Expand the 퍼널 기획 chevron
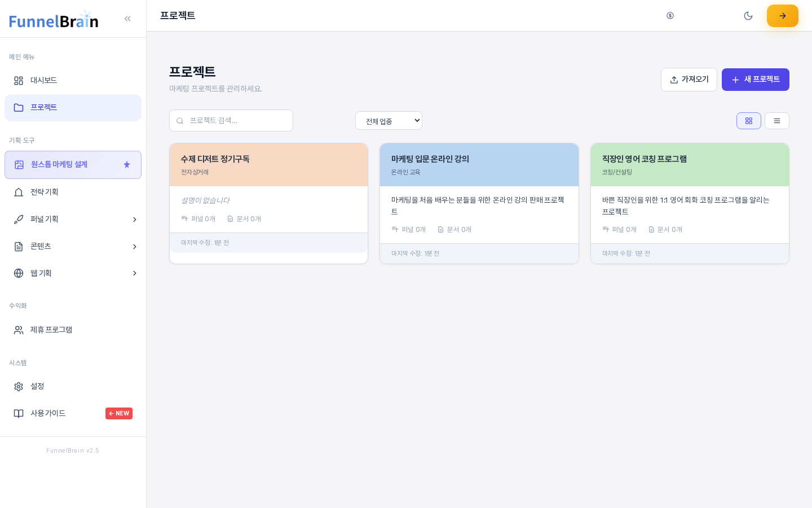Image resolution: width=812 pixels, height=508 pixels. pyautogui.click(x=135, y=220)
